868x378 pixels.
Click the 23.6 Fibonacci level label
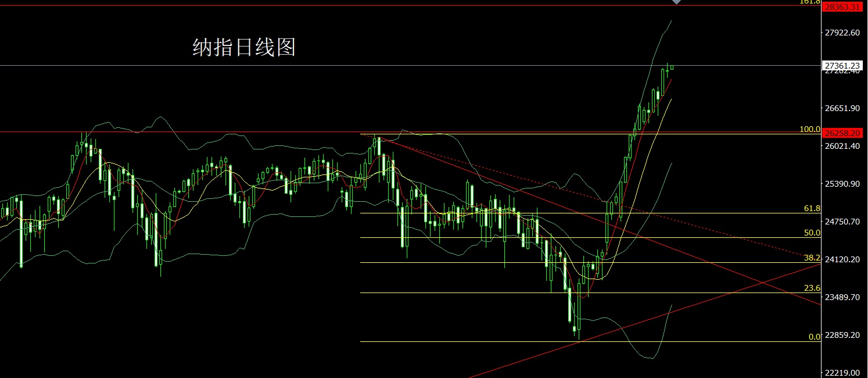(x=812, y=288)
